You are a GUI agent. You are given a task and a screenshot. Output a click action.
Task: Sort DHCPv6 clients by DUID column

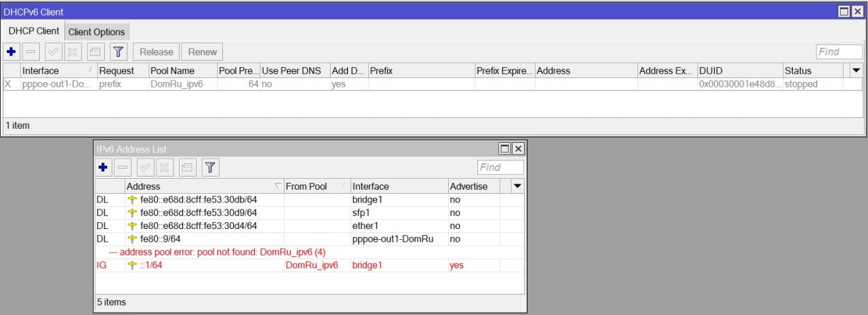739,70
